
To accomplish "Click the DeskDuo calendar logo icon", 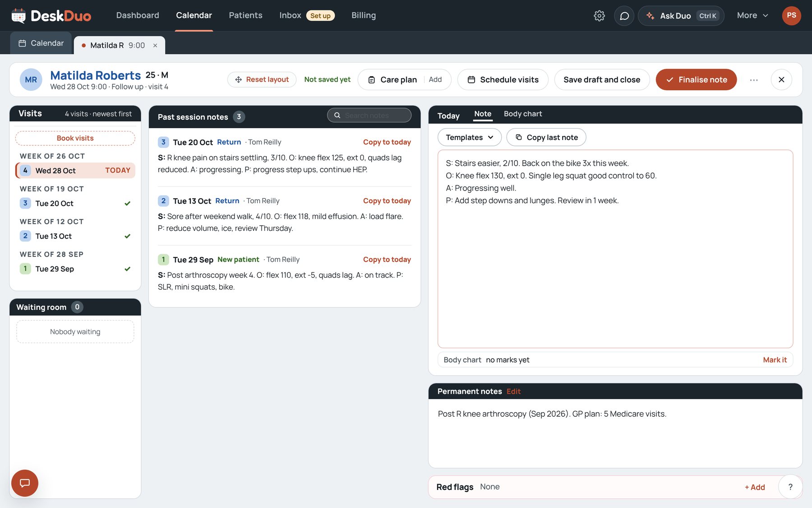I will pos(18,16).
